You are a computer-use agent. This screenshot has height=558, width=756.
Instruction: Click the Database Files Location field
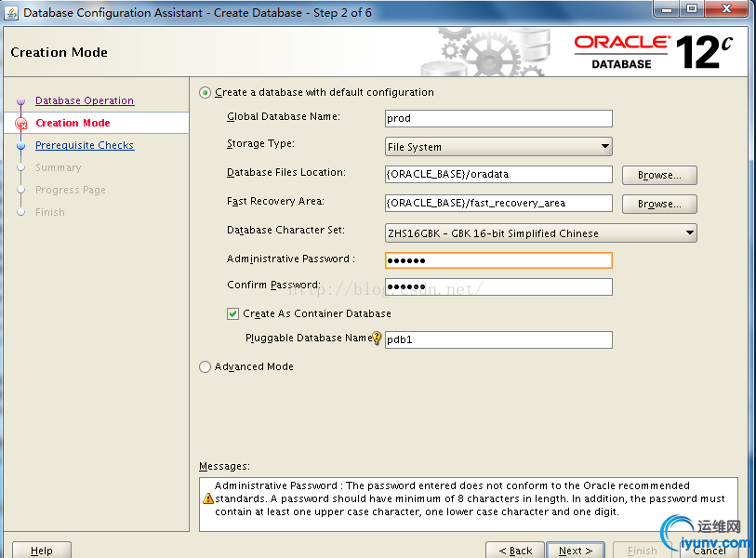tap(498, 174)
